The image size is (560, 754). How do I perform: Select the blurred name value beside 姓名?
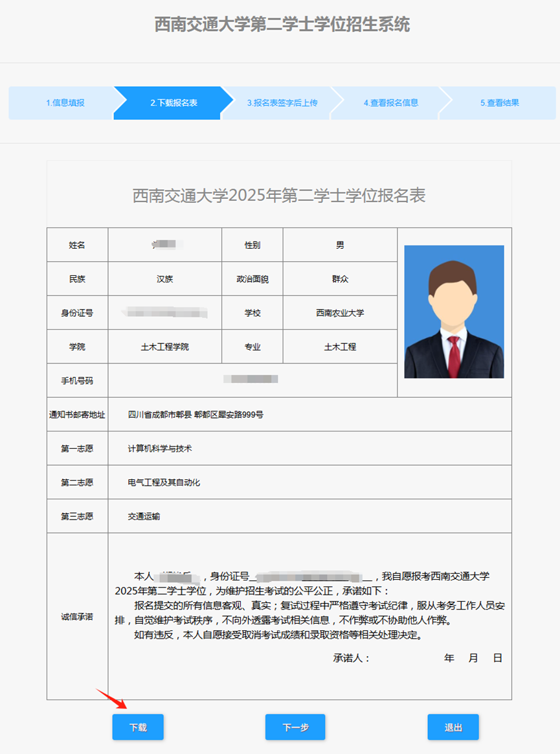(164, 245)
